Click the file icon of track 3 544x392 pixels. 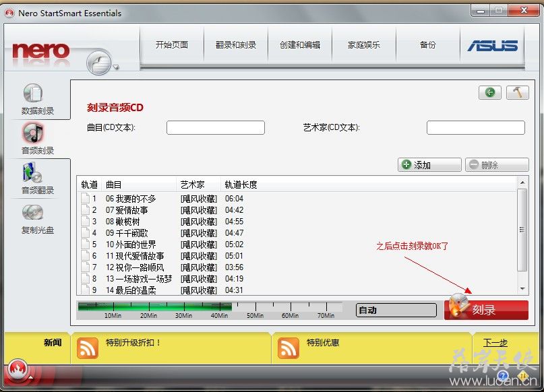click(85, 221)
